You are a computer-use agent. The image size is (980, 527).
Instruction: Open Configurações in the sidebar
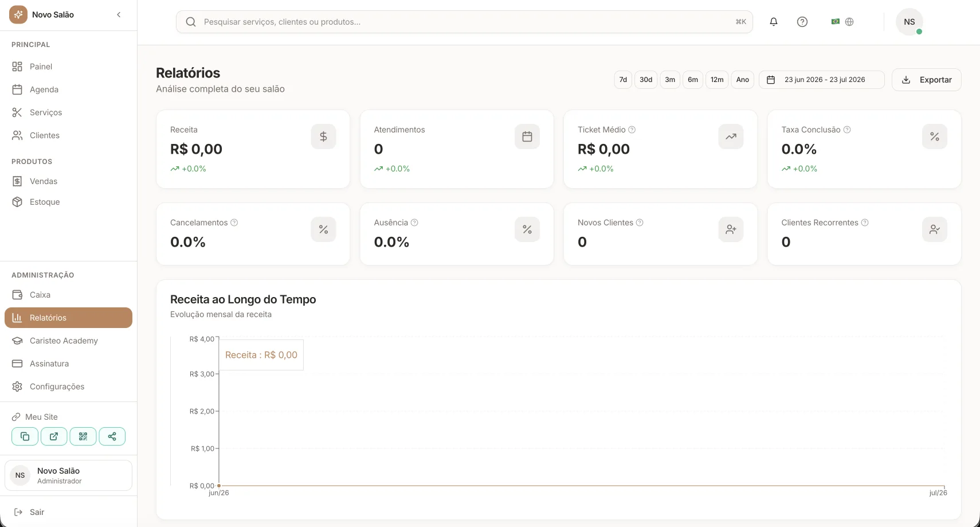pos(68,387)
